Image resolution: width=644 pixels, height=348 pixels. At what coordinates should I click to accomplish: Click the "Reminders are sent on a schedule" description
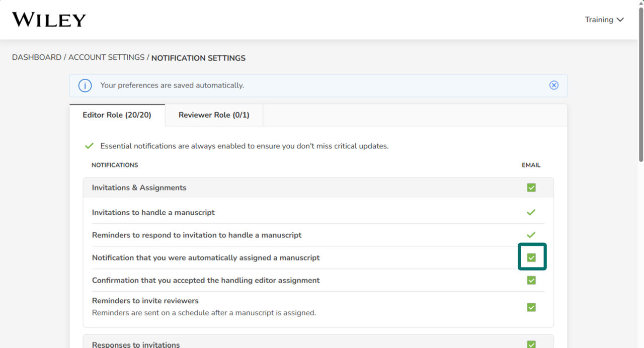pos(204,313)
